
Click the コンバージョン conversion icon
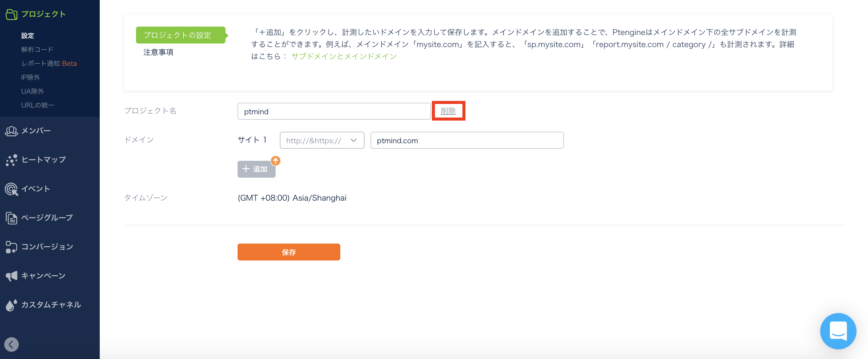tap(11, 247)
